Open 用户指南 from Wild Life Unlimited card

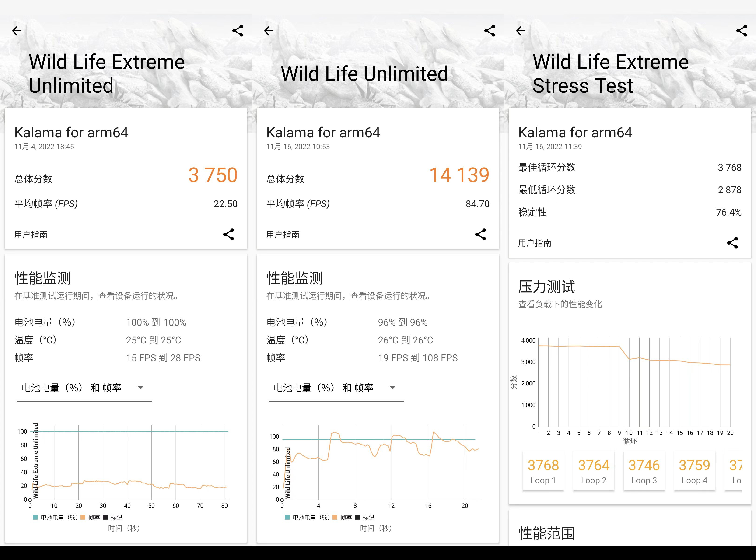pos(283,234)
